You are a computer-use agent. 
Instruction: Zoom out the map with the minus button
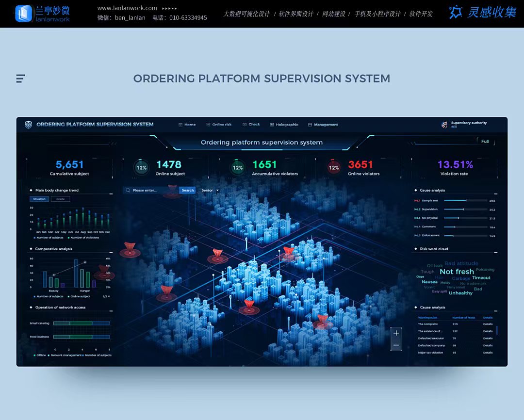(x=396, y=345)
